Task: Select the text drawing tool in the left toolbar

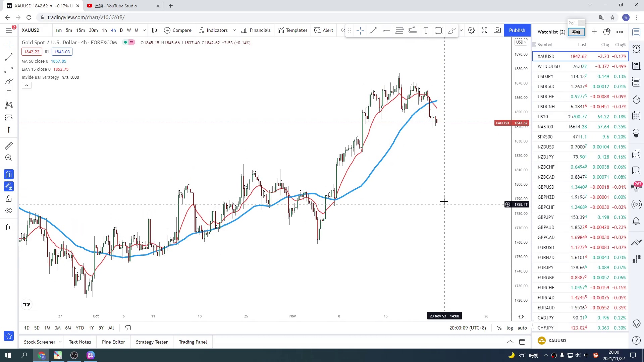Action: 9,94
